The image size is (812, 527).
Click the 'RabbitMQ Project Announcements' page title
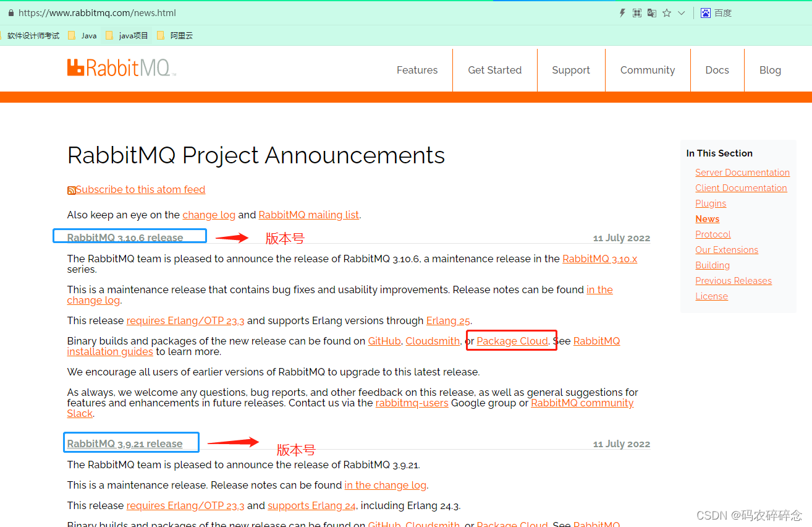coord(256,155)
